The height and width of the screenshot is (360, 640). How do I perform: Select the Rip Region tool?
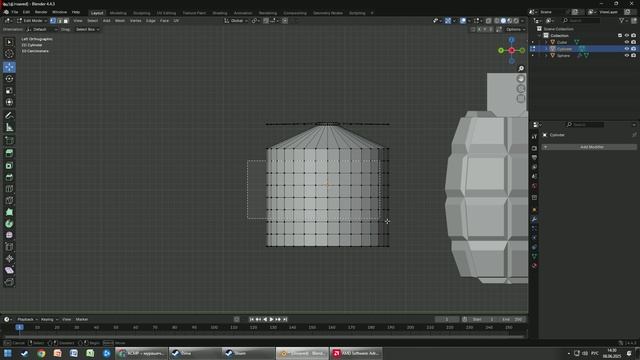pyautogui.click(x=9, y=282)
